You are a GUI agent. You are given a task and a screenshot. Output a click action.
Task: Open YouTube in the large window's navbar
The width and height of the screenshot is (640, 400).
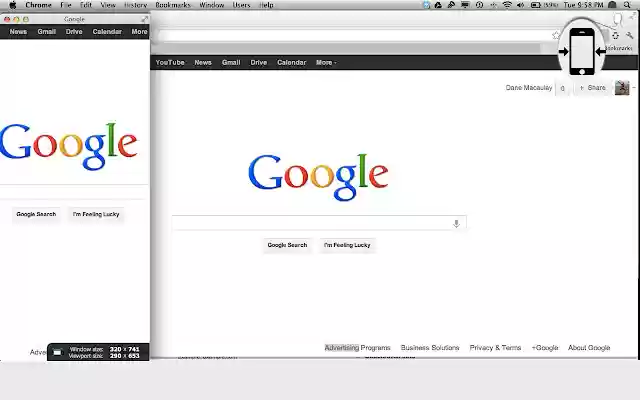point(170,62)
